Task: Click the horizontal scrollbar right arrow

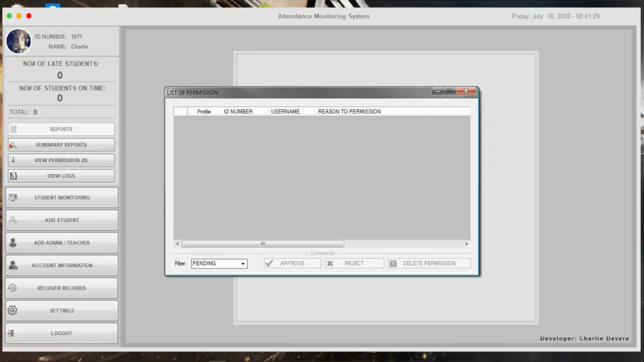Action: 466,244
